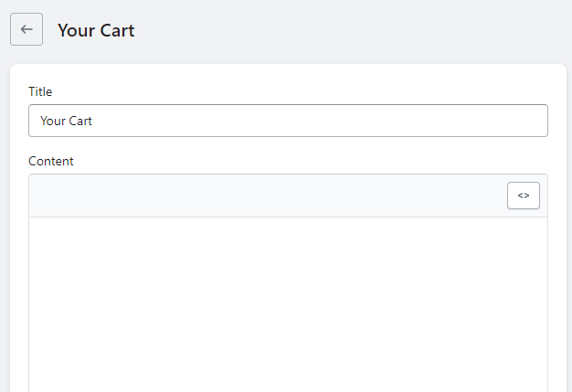Click the Title field label
572x392 pixels.
pos(40,91)
